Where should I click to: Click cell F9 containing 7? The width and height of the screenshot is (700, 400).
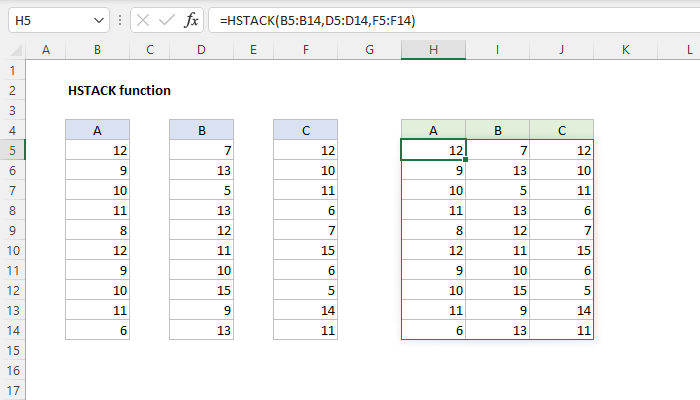[x=305, y=230]
